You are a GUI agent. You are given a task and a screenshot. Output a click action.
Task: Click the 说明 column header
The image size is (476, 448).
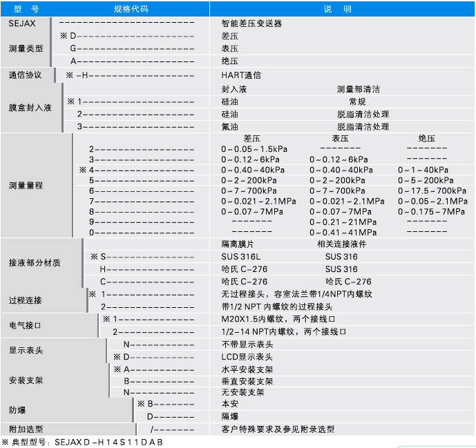coord(342,9)
